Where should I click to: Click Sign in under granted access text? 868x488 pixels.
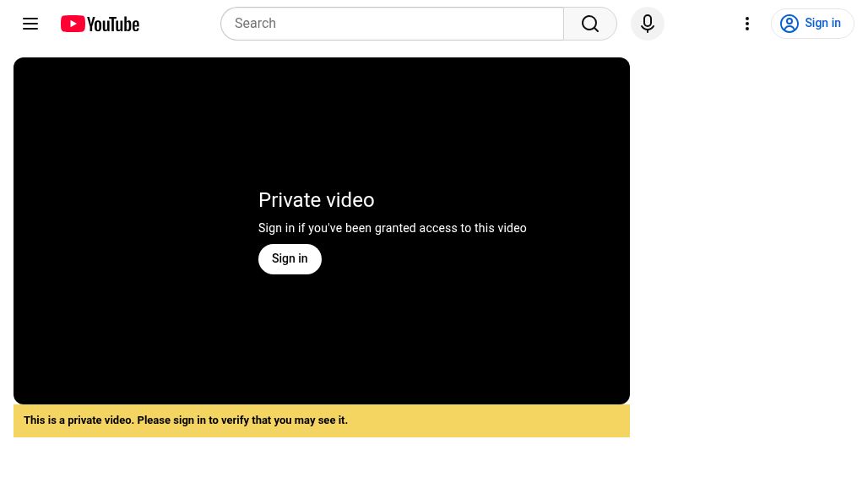tap(290, 258)
